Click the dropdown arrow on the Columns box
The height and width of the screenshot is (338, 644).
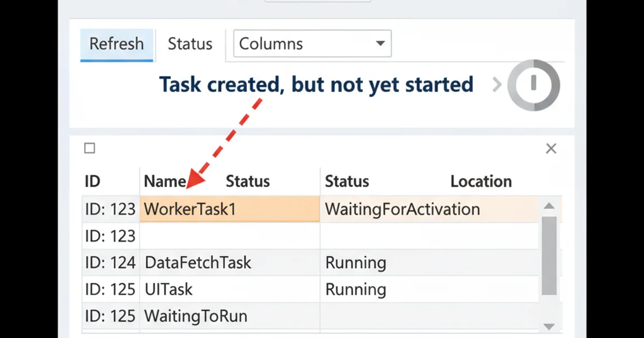point(380,44)
